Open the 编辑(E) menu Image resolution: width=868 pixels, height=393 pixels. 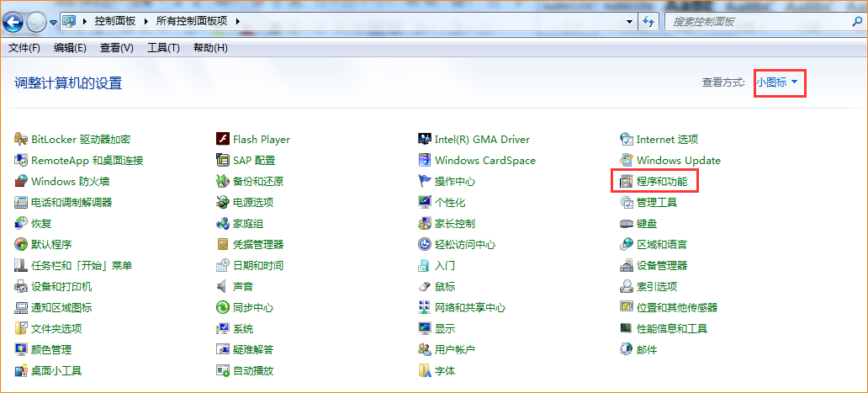(70, 48)
